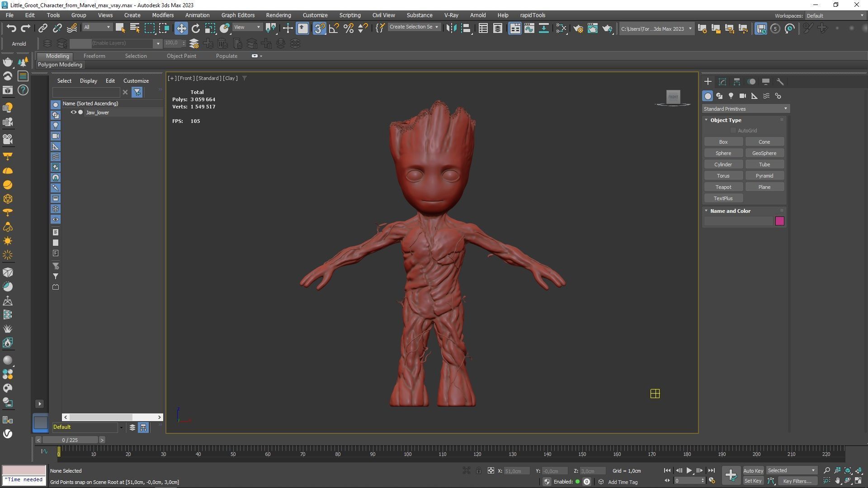Open the key filter Selected dropdown
Viewport: 868px width, 488px height.
[x=791, y=470]
